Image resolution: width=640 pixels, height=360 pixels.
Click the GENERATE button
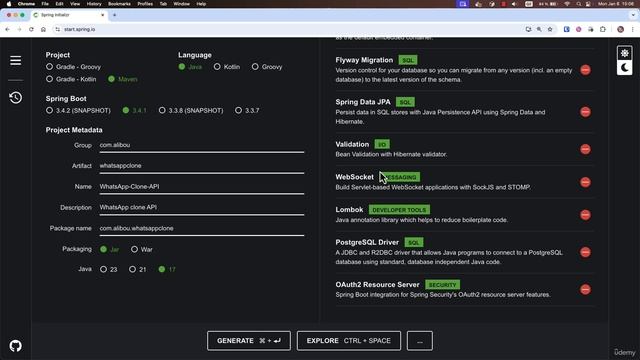(x=249, y=340)
